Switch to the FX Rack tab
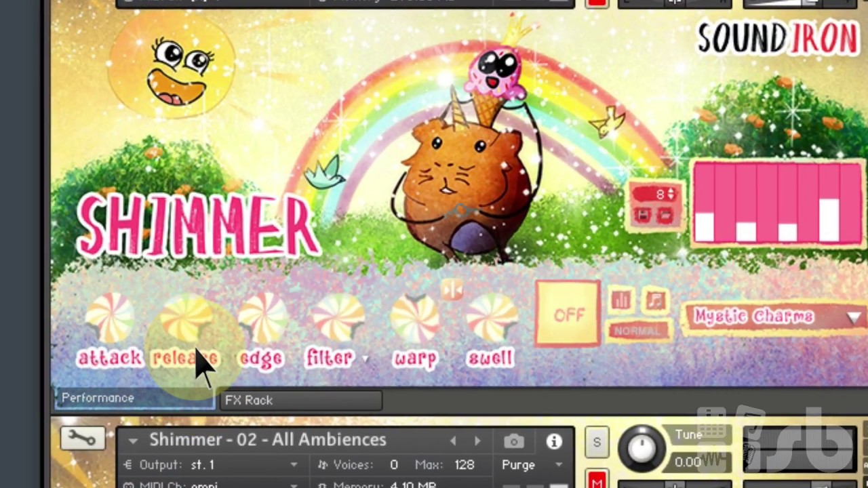The height and width of the screenshot is (488, 868). (x=300, y=400)
